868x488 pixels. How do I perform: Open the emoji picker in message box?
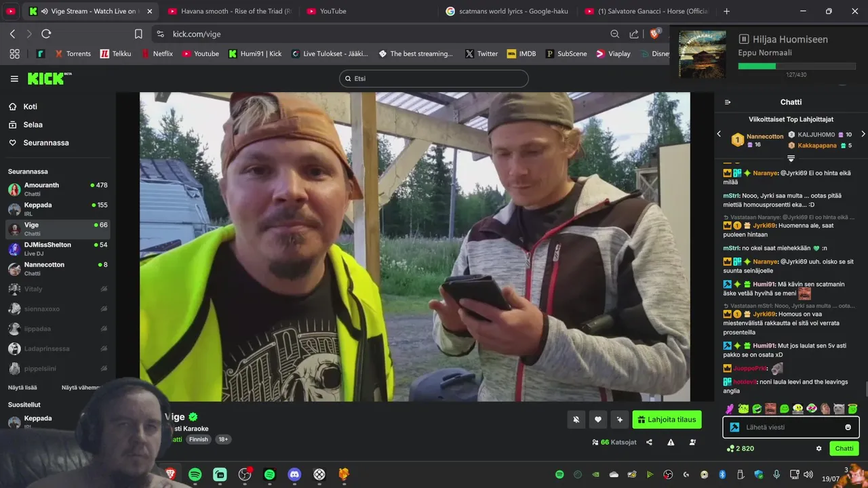click(x=848, y=427)
